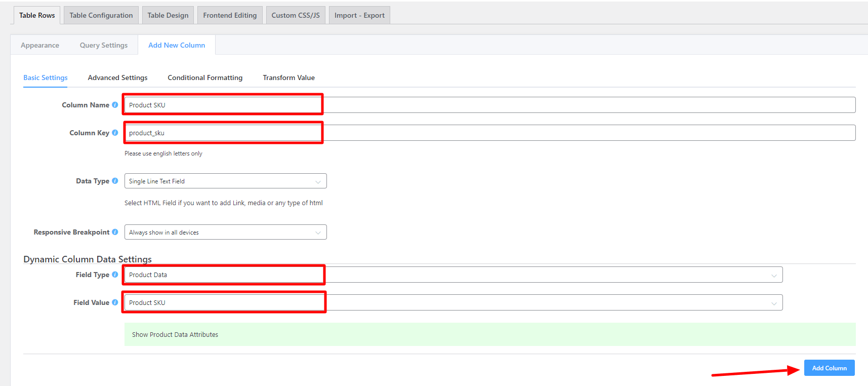Go to Transform Value tab
Viewport: 868px width, 386px height.
click(x=289, y=78)
